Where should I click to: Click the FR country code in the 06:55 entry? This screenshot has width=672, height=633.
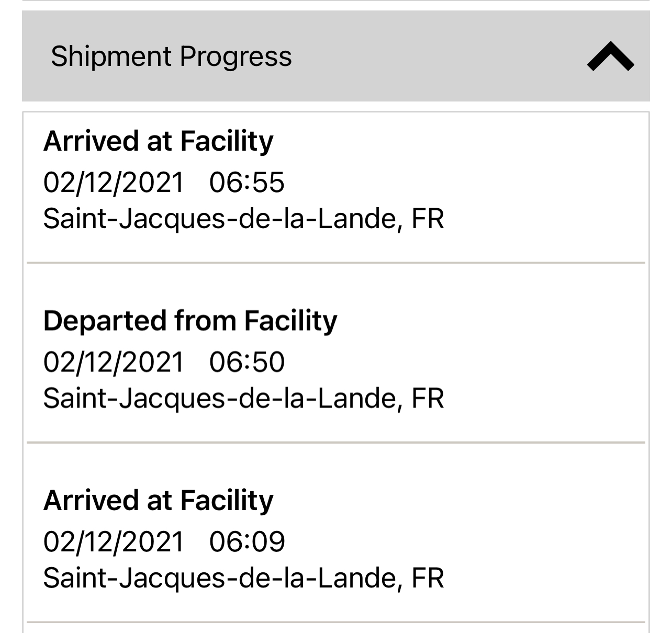tap(428, 219)
